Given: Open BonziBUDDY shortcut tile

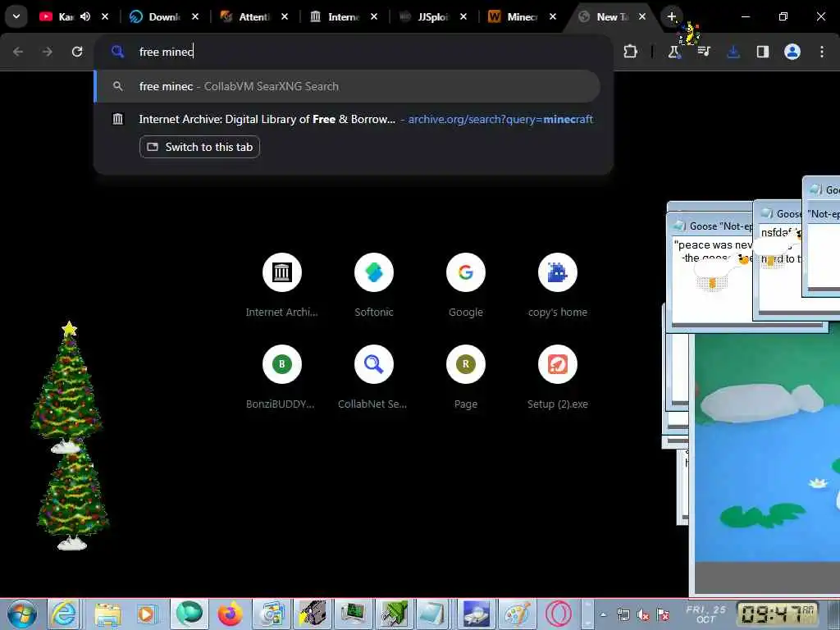Looking at the screenshot, I should 282,377.
